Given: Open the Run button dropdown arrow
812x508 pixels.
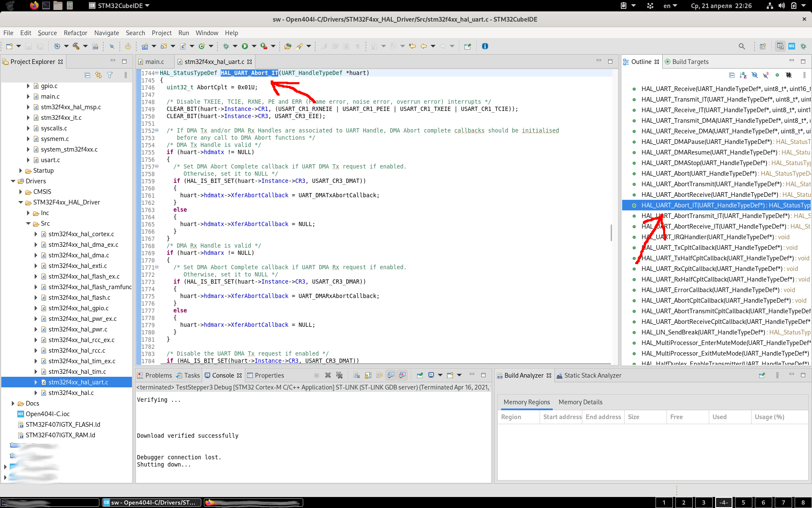Looking at the screenshot, I should point(254,46).
